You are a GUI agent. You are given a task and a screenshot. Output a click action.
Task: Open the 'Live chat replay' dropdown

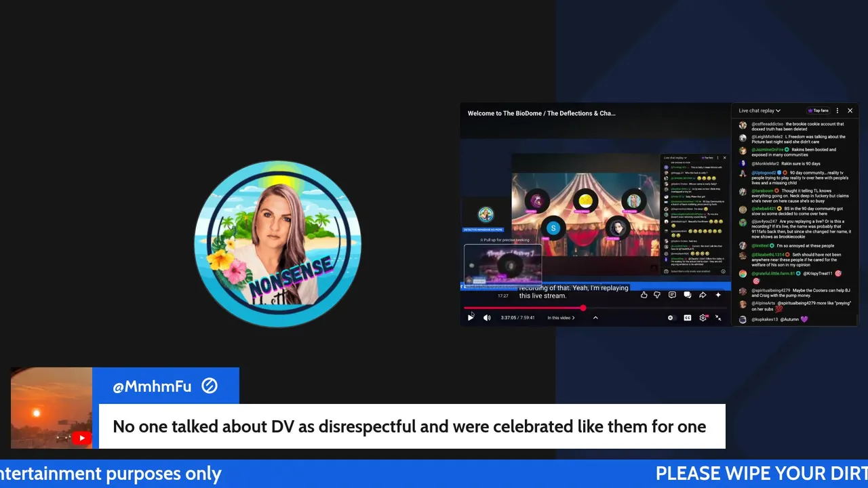click(x=759, y=110)
